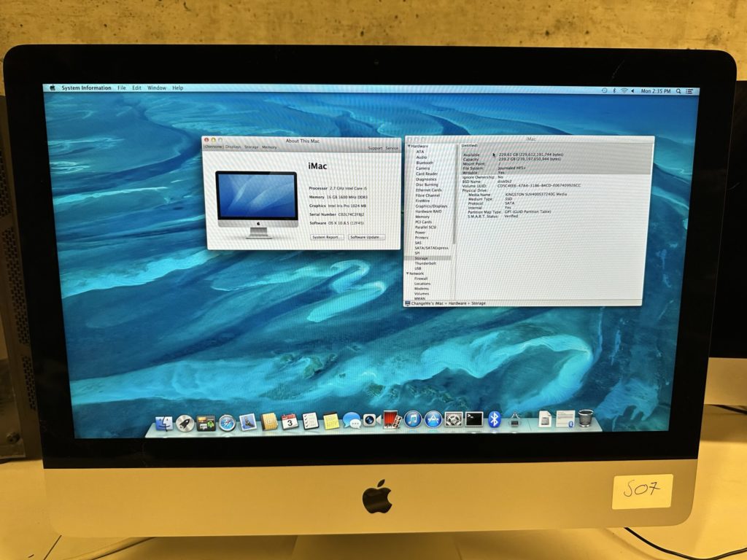Image resolution: width=747 pixels, height=560 pixels.
Task: Select USB in hardware list
Action: [x=417, y=268]
